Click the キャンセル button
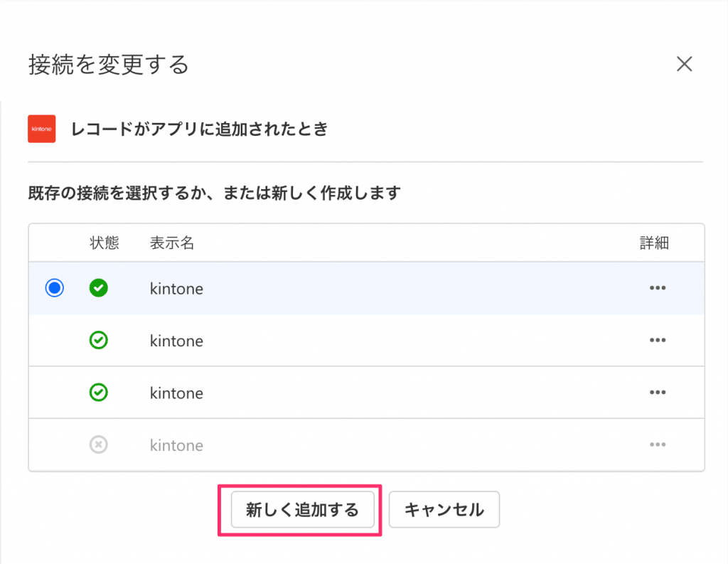Viewport: 728px width, 564px height. [444, 510]
